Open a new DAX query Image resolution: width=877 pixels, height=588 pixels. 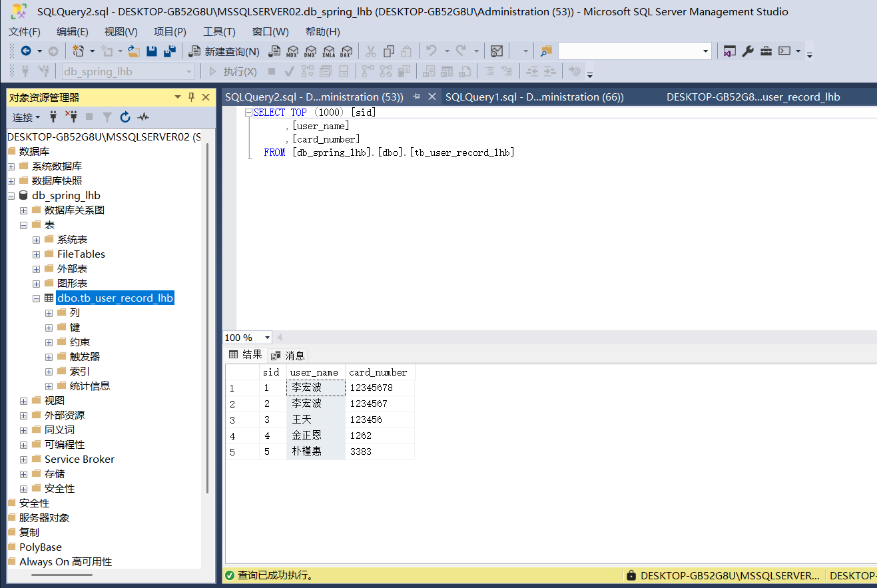346,51
